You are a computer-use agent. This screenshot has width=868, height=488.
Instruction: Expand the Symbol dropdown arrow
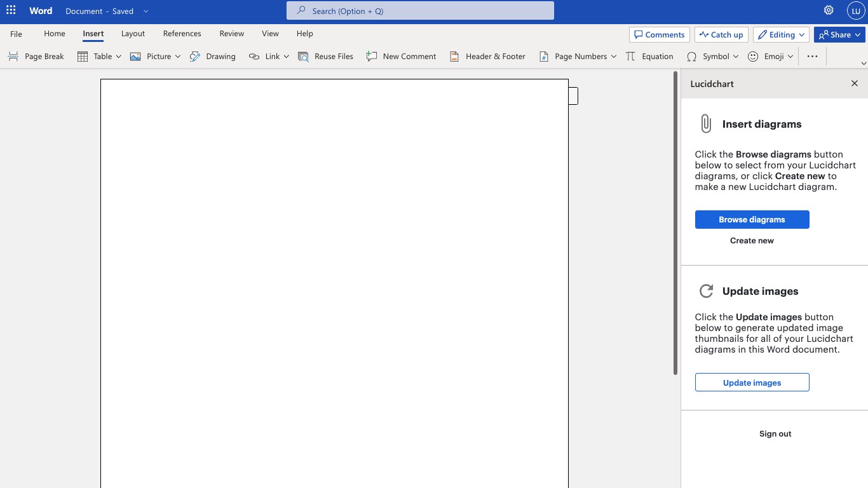coord(736,57)
